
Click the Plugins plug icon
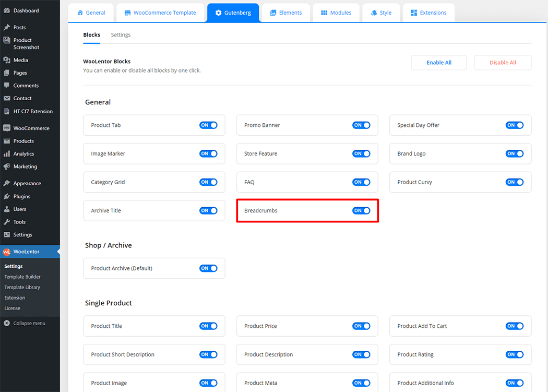pyautogui.click(x=7, y=197)
